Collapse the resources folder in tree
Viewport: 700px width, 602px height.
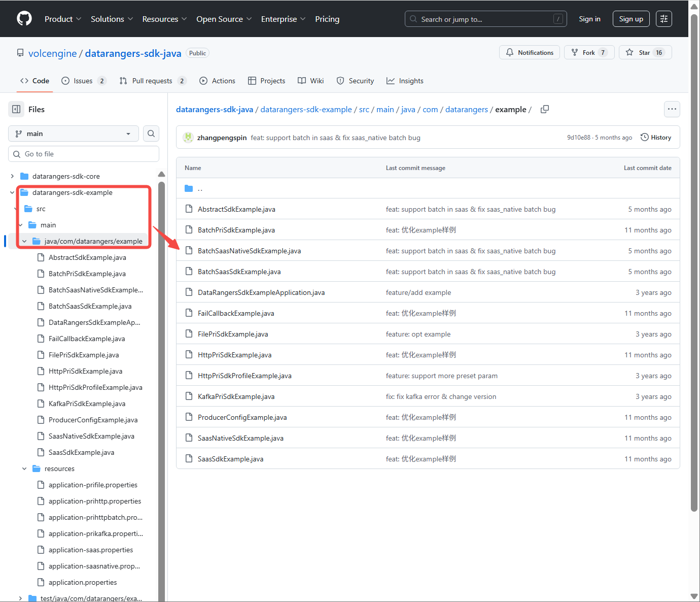point(24,469)
